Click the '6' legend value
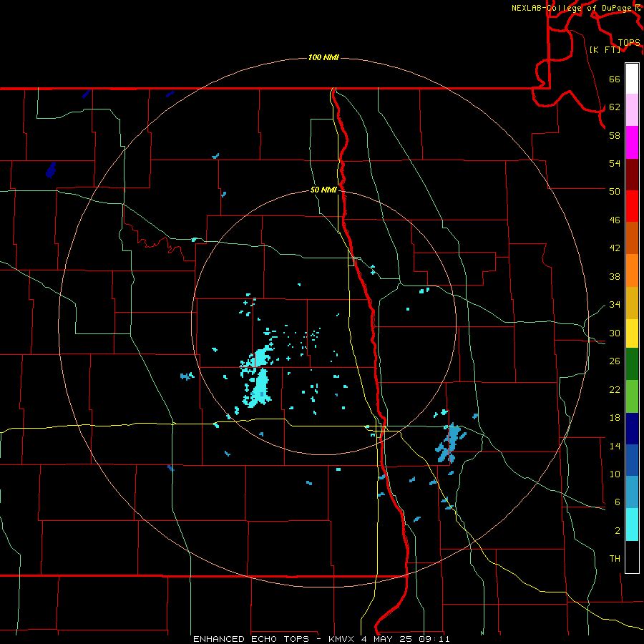The image size is (644, 644). (618, 502)
